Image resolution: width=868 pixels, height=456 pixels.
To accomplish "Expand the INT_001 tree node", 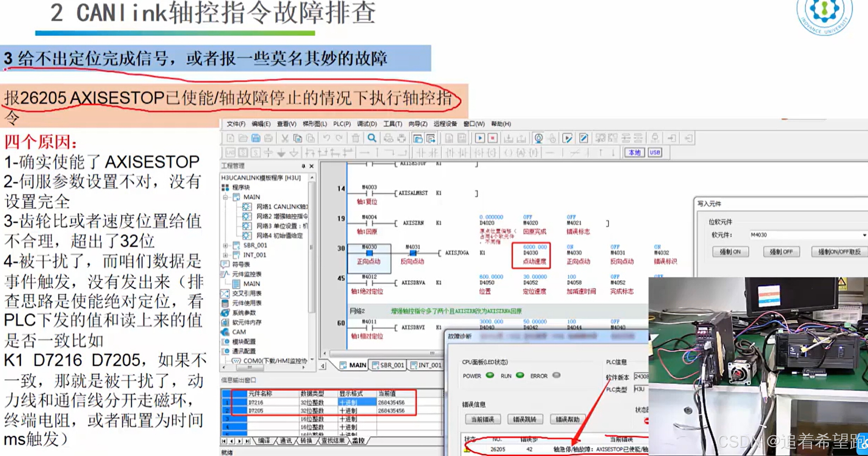I will 225,255.
